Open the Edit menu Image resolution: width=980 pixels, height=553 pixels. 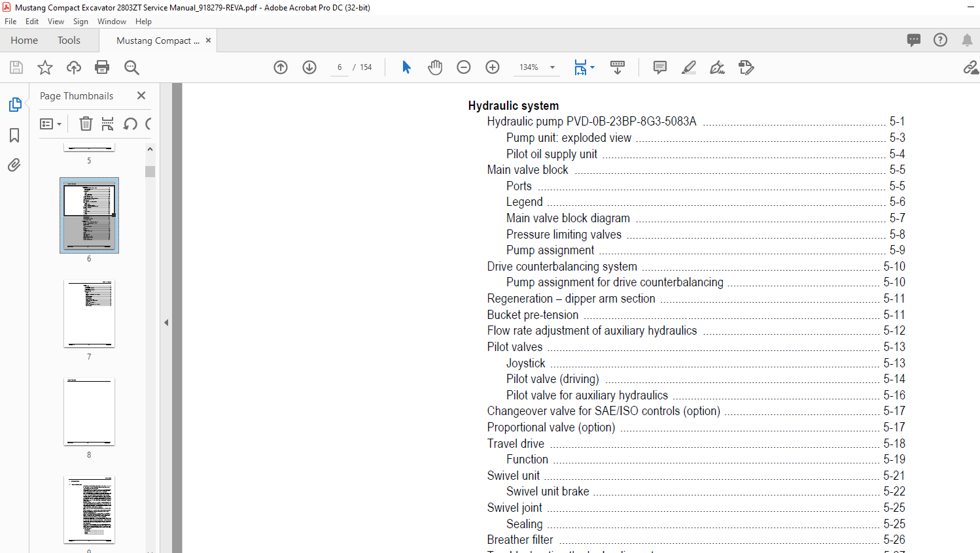(32, 22)
